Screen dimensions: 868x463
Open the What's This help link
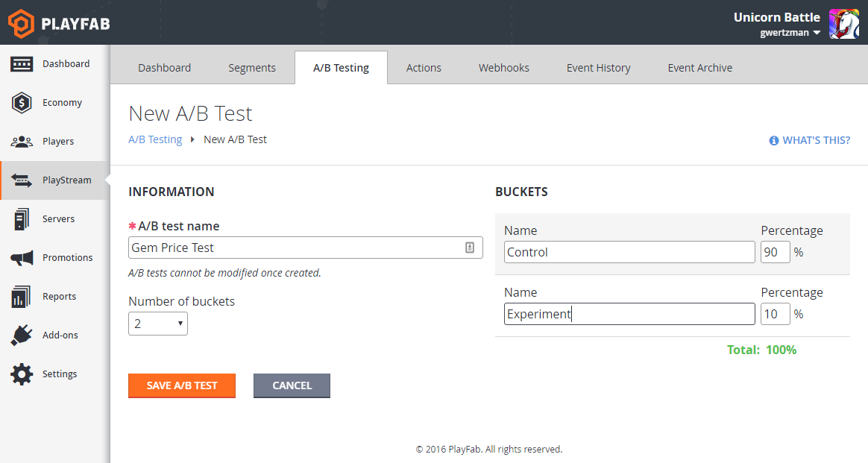816,140
